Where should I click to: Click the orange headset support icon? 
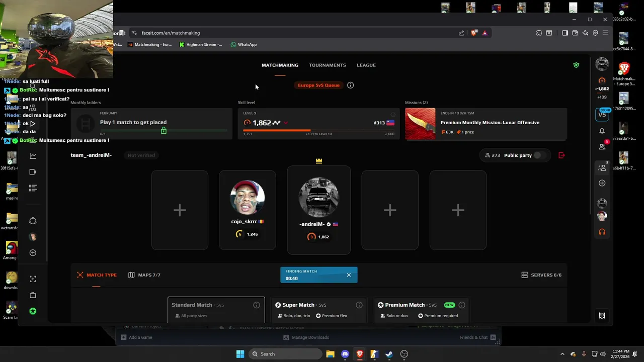click(x=602, y=232)
